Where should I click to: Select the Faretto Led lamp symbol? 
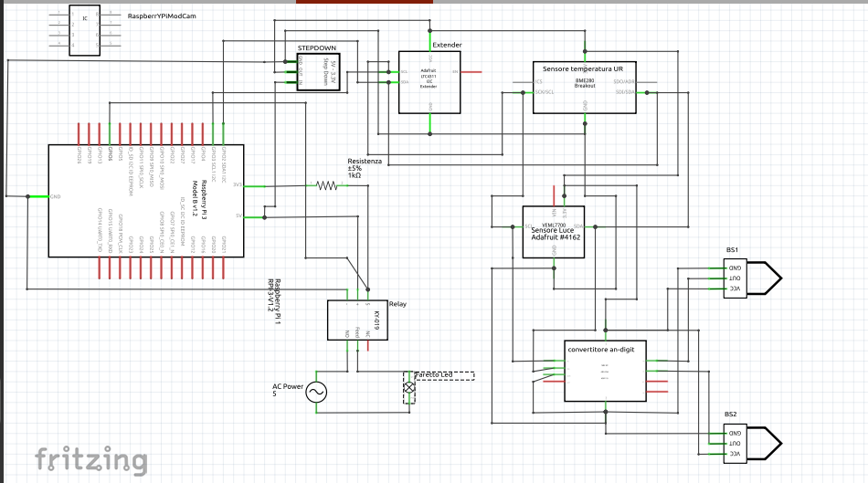(x=409, y=388)
